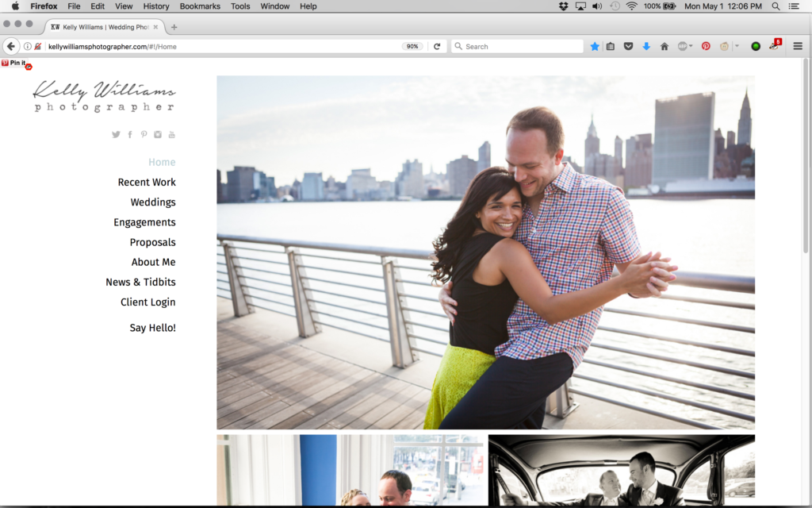Open Adblock Plus dropdown arrow
812x508 pixels.
click(691, 47)
